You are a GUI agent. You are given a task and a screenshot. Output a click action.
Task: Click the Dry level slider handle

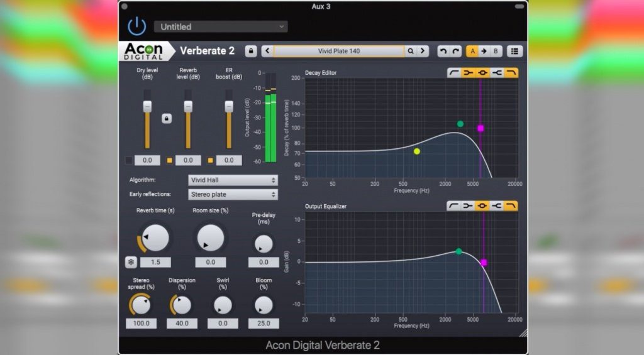point(147,106)
